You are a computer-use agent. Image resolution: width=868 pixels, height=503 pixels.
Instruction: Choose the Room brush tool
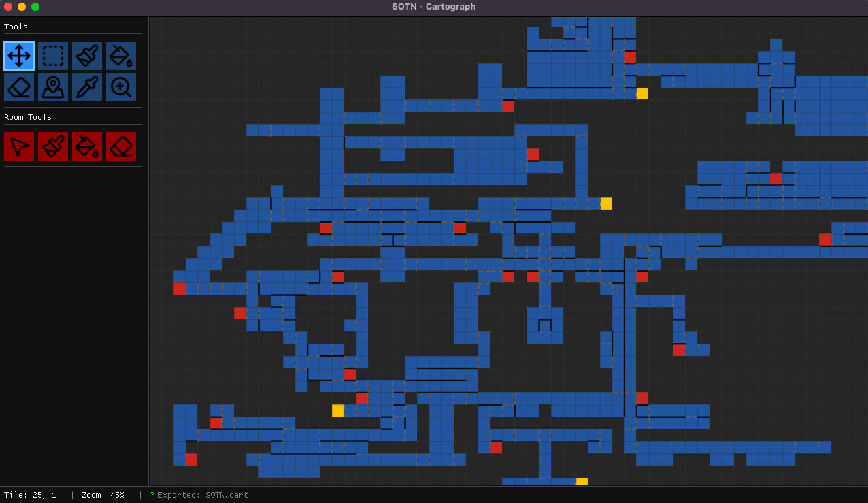53,146
